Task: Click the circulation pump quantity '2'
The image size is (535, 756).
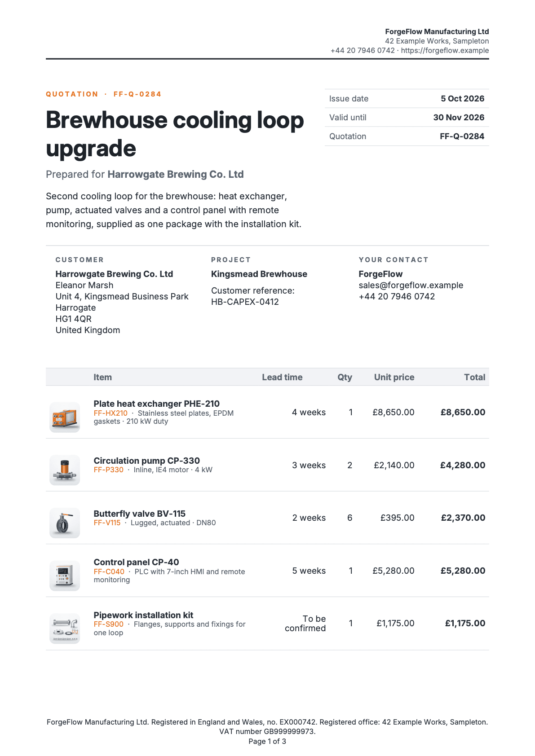Action: click(x=349, y=465)
